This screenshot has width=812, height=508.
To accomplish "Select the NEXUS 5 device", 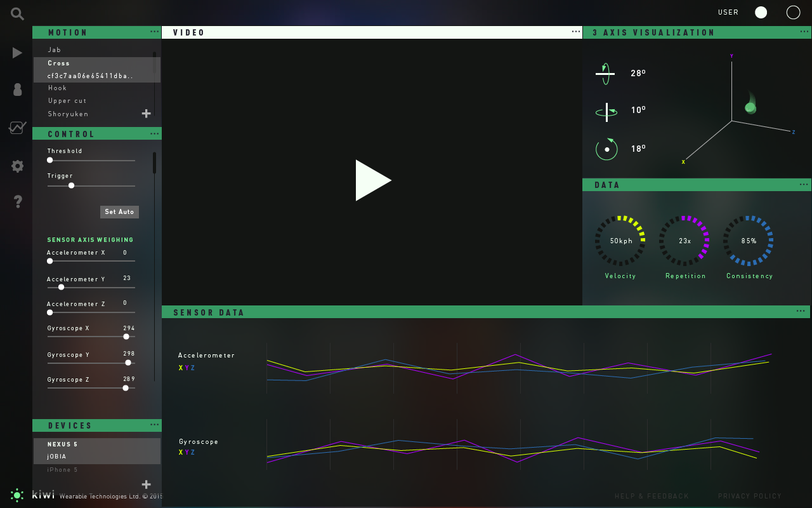I will [x=62, y=444].
